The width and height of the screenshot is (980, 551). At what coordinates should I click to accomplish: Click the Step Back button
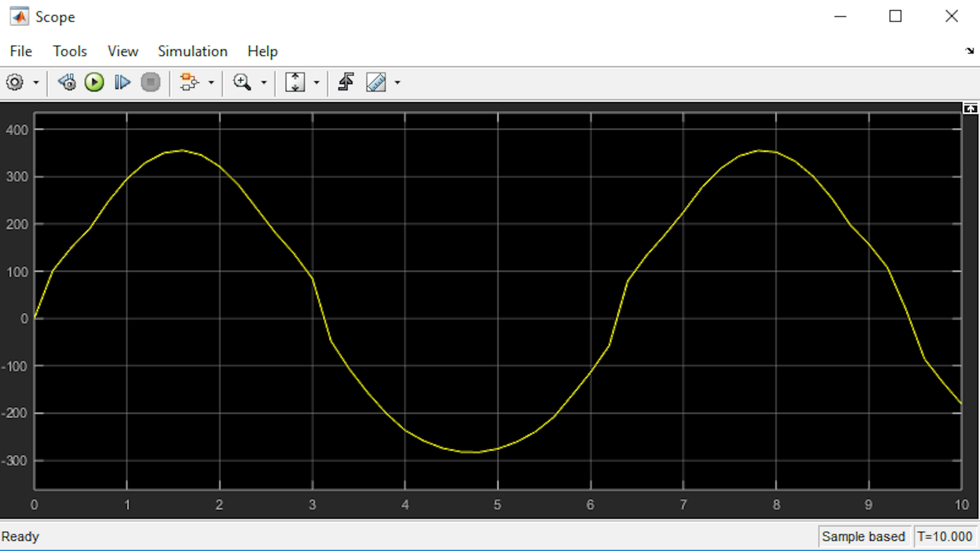pyautogui.click(x=67, y=82)
